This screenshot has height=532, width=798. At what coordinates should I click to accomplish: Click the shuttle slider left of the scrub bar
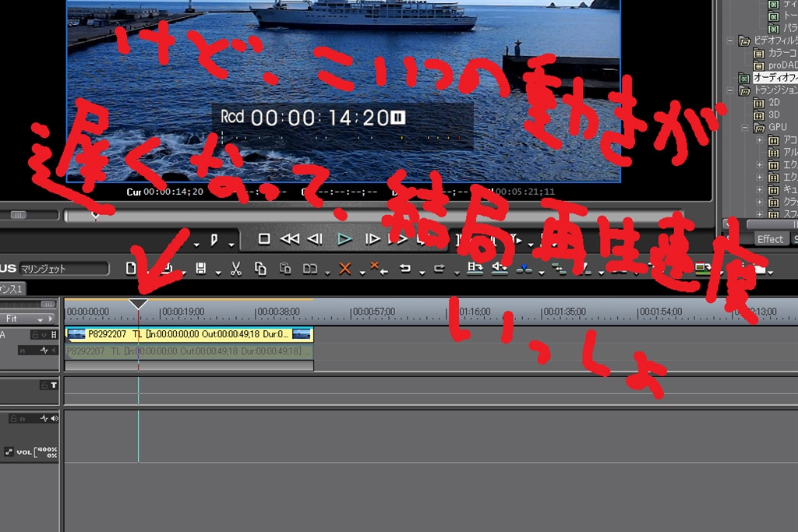19,215
